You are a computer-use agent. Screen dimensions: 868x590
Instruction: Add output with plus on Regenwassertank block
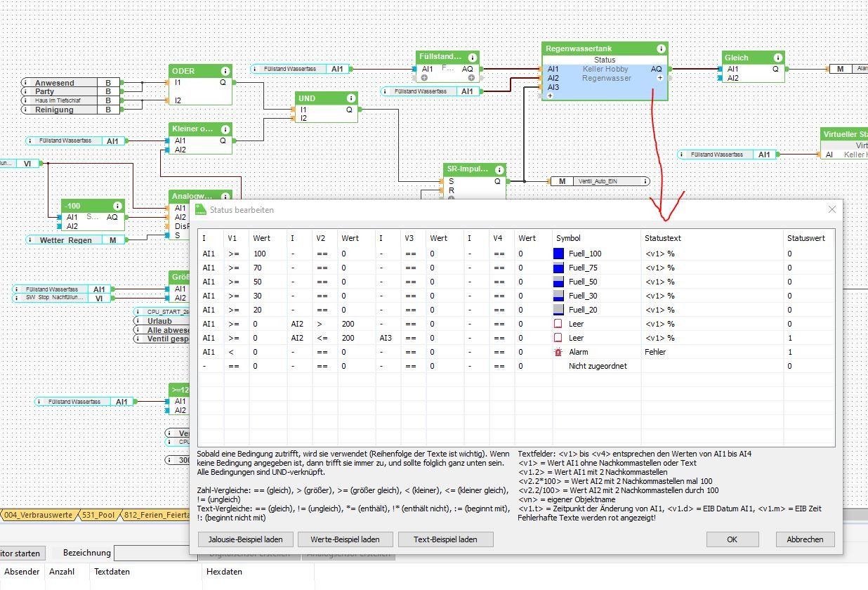[660, 79]
